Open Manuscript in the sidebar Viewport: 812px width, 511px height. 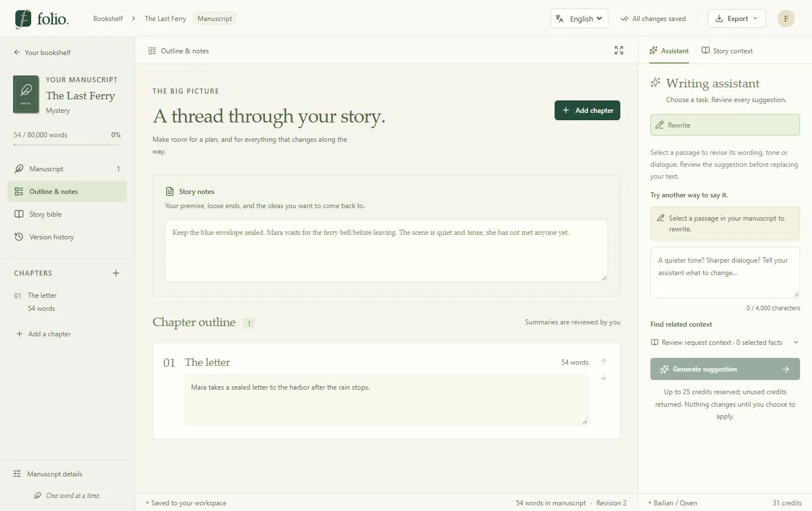[67, 169]
